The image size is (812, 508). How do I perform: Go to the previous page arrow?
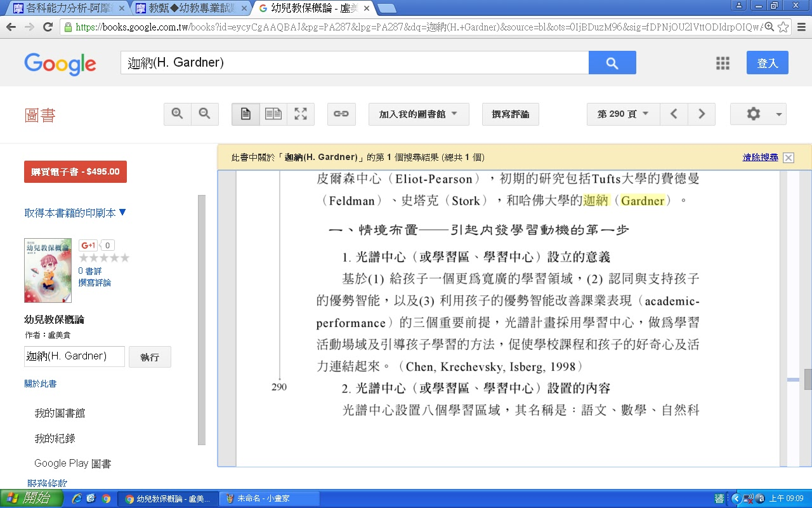(674, 114)
